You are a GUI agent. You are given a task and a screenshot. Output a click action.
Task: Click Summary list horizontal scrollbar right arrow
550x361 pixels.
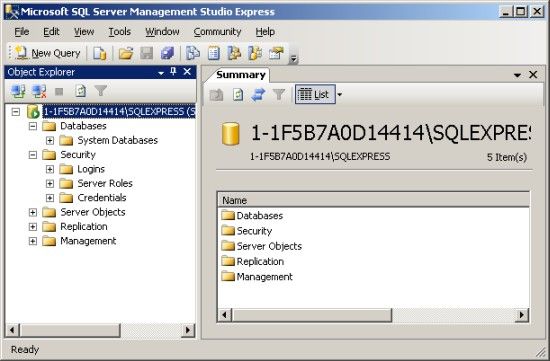coord(522,315)
